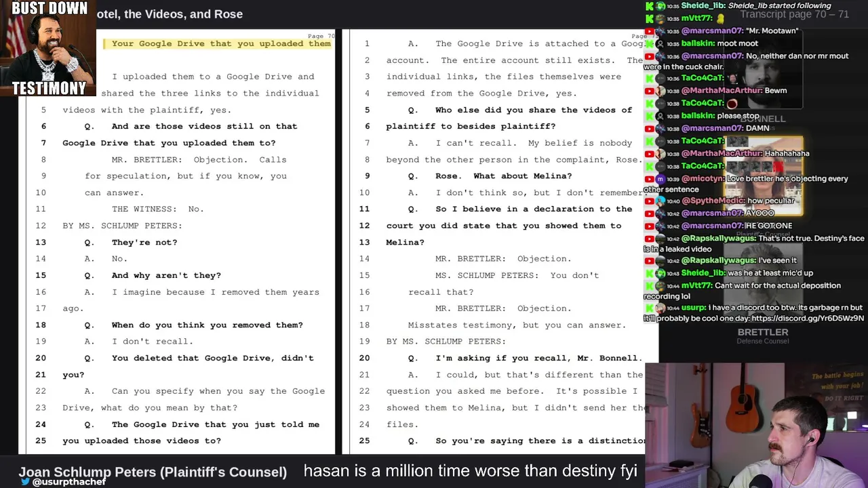Click "Joan Schlump Peters (Plaintiff's Counsel)" caption
Image resolution: width=868 pixels, height=488 pixels.
coord(153,472)
